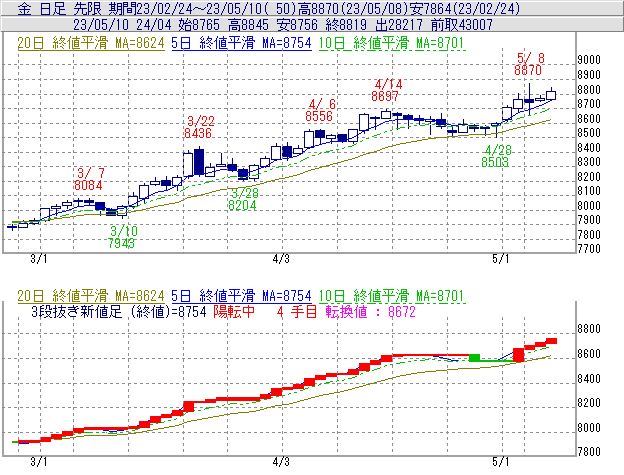Select the 4/14 8697 peak label
Screen dimensions: 624x475
[x=386, y=90]
